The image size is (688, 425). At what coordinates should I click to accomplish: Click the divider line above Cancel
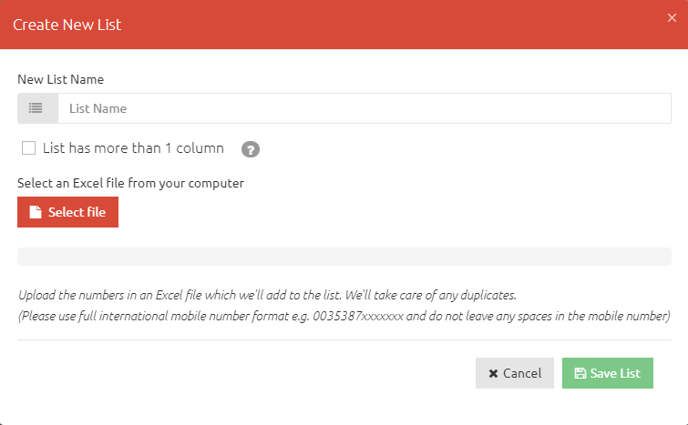(344, 340)
